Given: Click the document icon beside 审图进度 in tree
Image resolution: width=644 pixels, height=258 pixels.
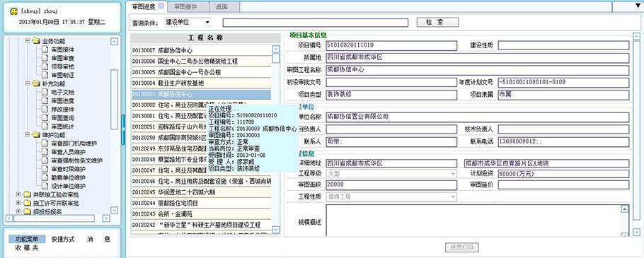Looking at the screenshot, I should (45, 100).
